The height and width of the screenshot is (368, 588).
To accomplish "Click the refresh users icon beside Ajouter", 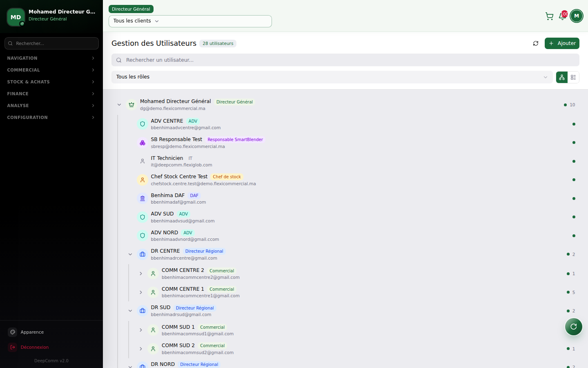I will point(536,43).
